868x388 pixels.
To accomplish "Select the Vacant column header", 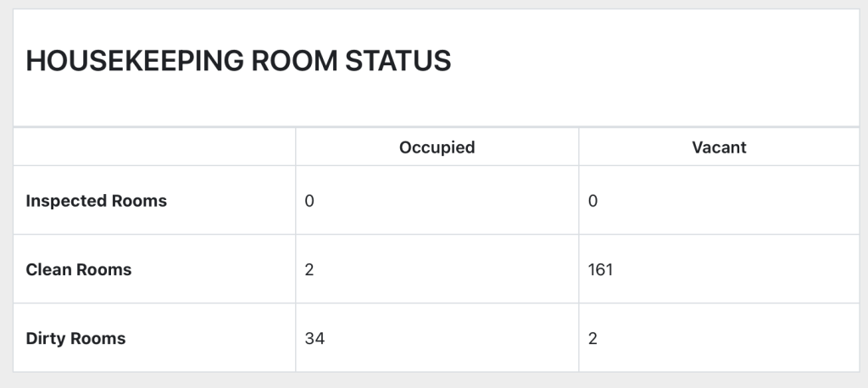I will click(x=719, y=147).
